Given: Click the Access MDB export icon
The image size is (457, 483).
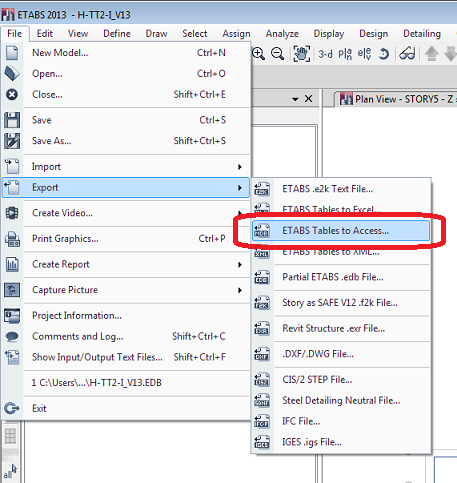Looking at the screenshot, I should point(262,231).
